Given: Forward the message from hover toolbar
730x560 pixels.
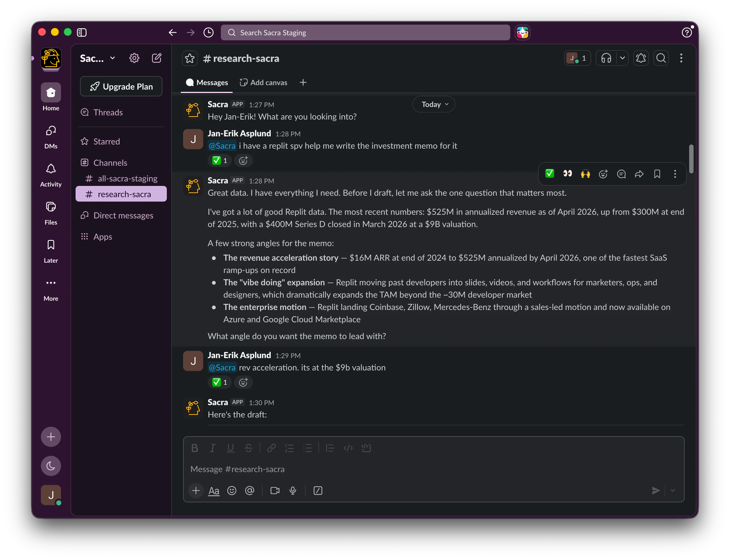Looking at the screenshot, I should (x=639, y=174).
